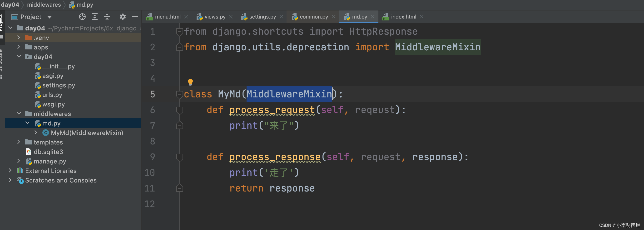Click the locate/select opened file target icon
The height and width of the screenshot is (230, 644).
point(82,17)
